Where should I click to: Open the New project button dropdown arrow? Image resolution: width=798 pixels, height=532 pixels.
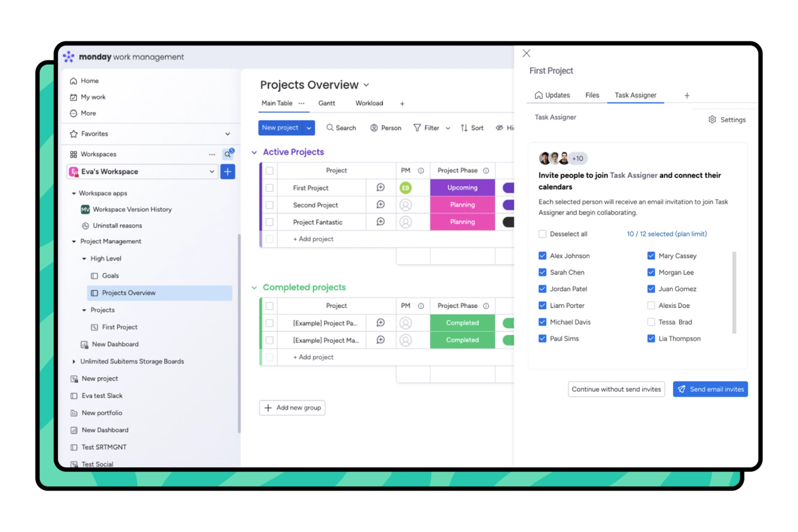tap(309, 128)
